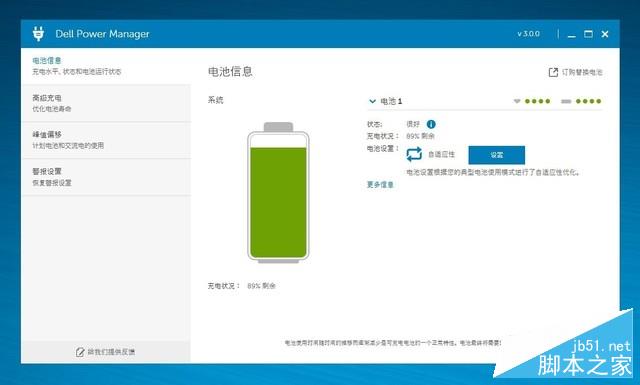Click the 电池设置 label in battery details
The height and width of the screenshot is (385, 640).
383,149
